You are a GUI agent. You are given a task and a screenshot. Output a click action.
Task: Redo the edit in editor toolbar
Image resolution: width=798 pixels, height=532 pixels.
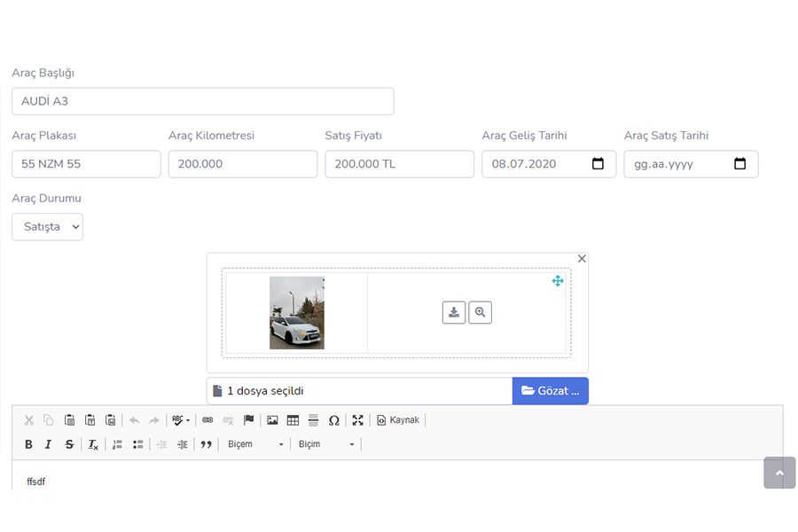coord(154,420)
